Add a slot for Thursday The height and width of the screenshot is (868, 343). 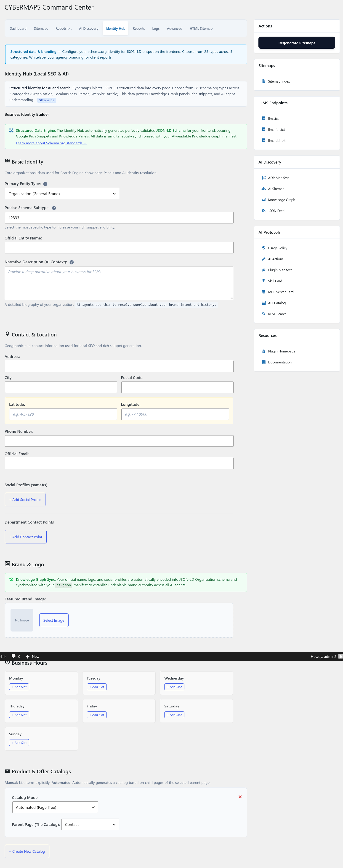pos(19,715)
